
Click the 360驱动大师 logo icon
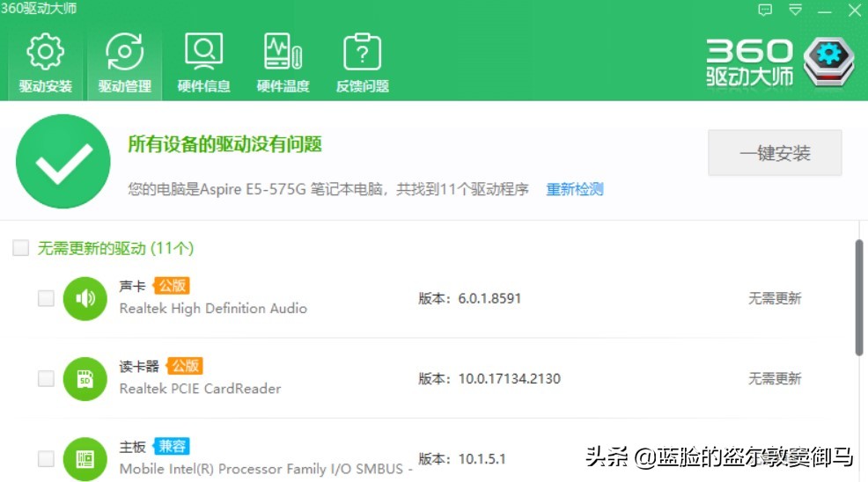[x=828, y=61]
